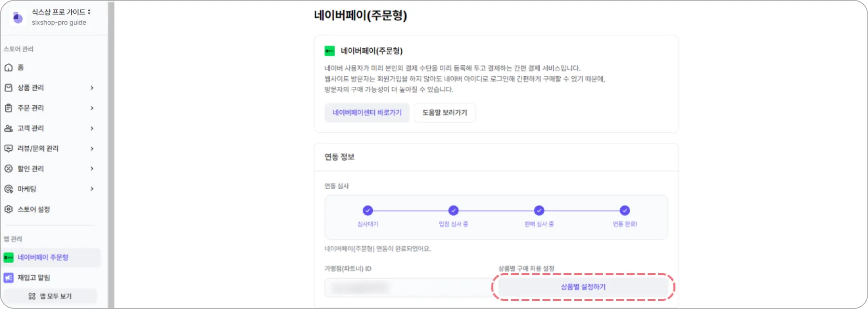Click the 상품별 구매 허용 설정 label
The width and height of the screenshot is (868, 309).
[x=526, y=269]
